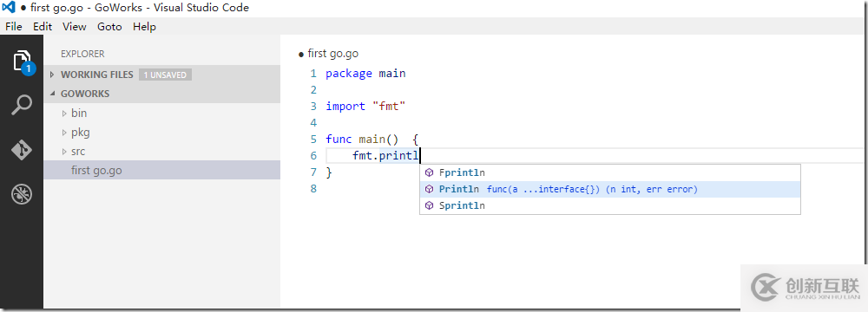The image size is (868, 312).
Task: Select the first go.go editor tab title
Action: click(332, 54)
